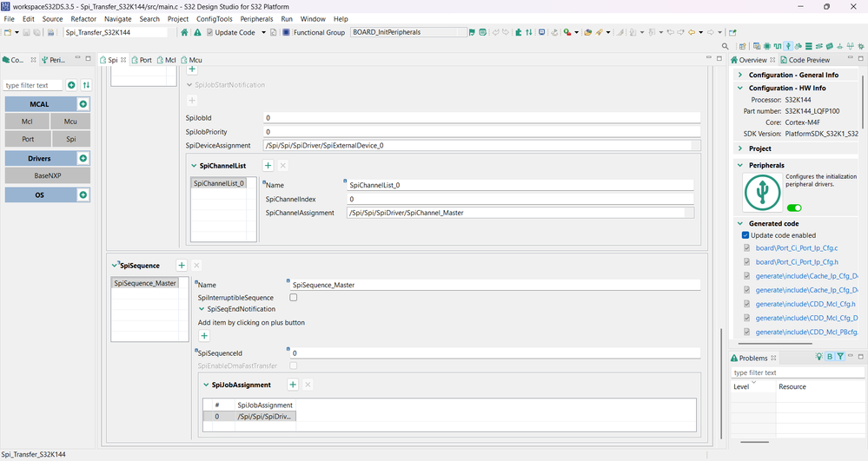Click the warning triangle toolbar icon
The height and width of the screenshot is (461, 868).
[x=197, y=33]
